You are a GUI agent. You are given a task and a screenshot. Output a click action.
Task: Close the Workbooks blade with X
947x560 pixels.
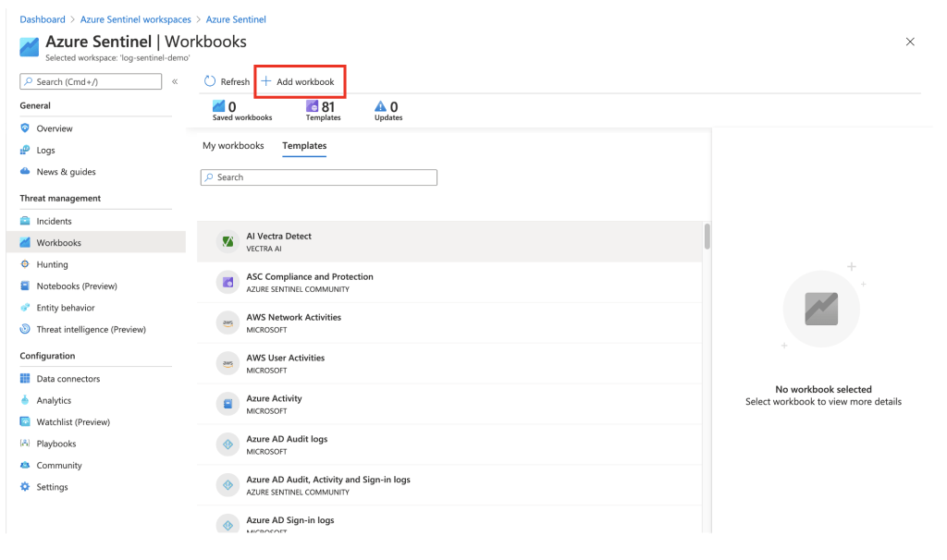point(910,43)
